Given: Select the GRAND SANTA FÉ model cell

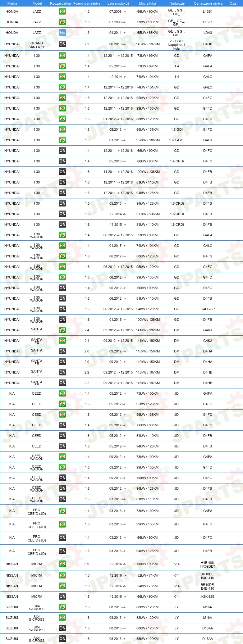Looking at the screenshot, I should click(37, 45).
